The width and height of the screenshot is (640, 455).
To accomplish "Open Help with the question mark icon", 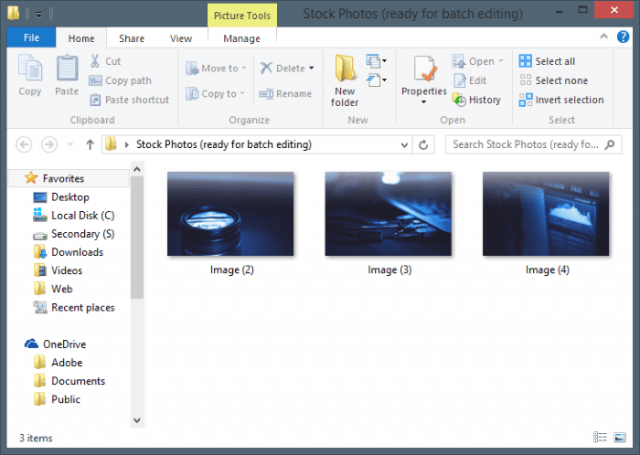I will 622,37.
